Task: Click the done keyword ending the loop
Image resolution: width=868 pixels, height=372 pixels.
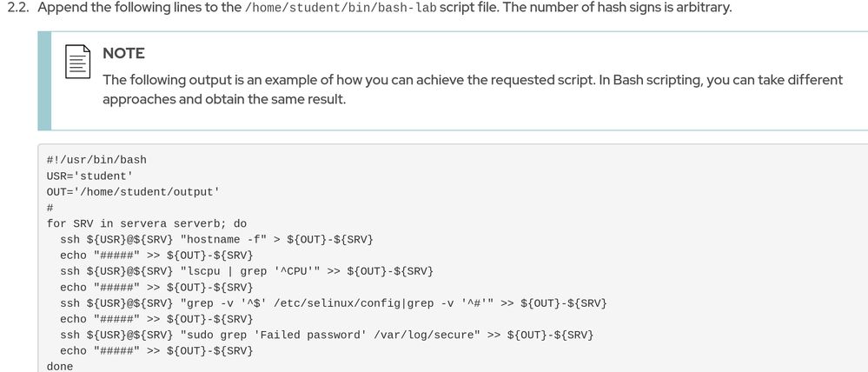Action: (x=60, y=367)
